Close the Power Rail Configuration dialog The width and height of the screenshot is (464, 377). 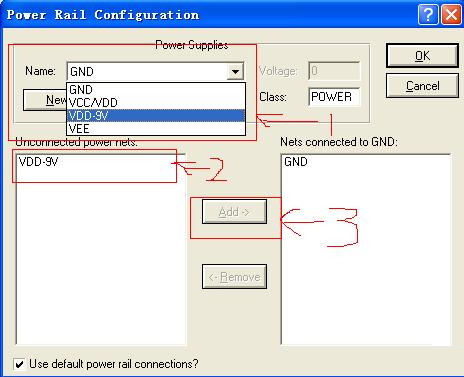coord(451,15)
